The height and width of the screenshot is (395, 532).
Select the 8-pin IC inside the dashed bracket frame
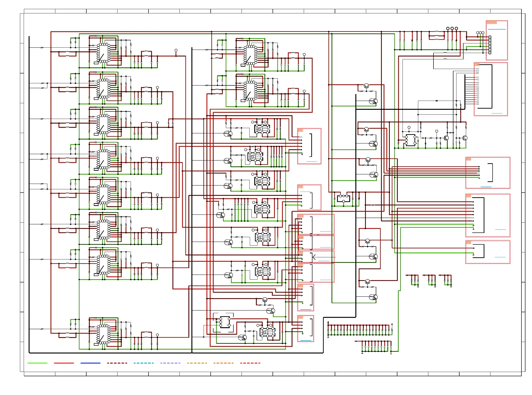pos(225,322)
